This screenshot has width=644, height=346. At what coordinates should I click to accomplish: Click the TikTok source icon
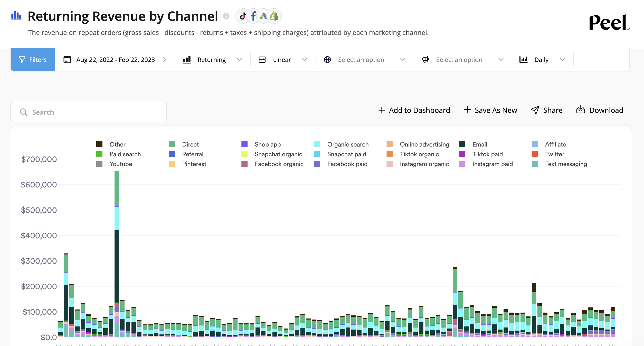(243, 16)
